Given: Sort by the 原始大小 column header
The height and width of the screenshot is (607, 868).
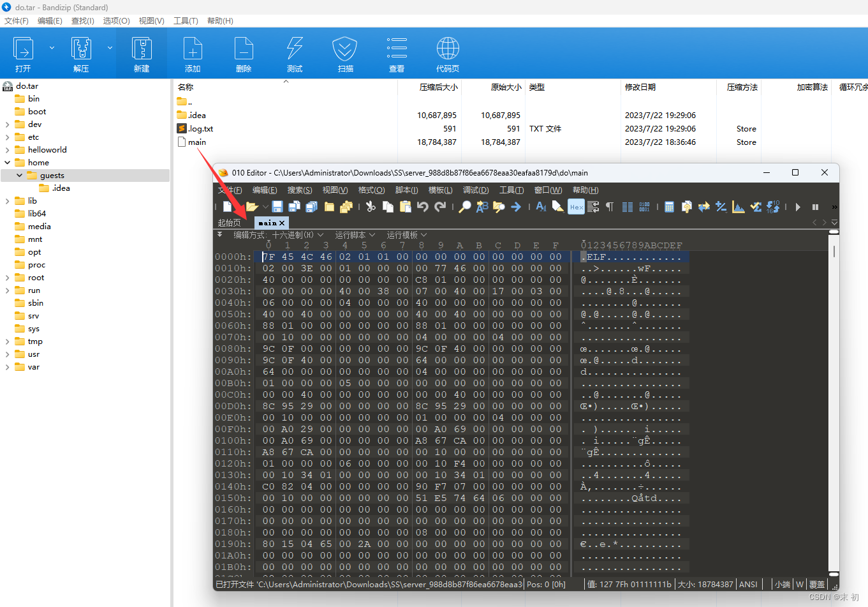Looking at the screenshot, I should click(506, 87).
